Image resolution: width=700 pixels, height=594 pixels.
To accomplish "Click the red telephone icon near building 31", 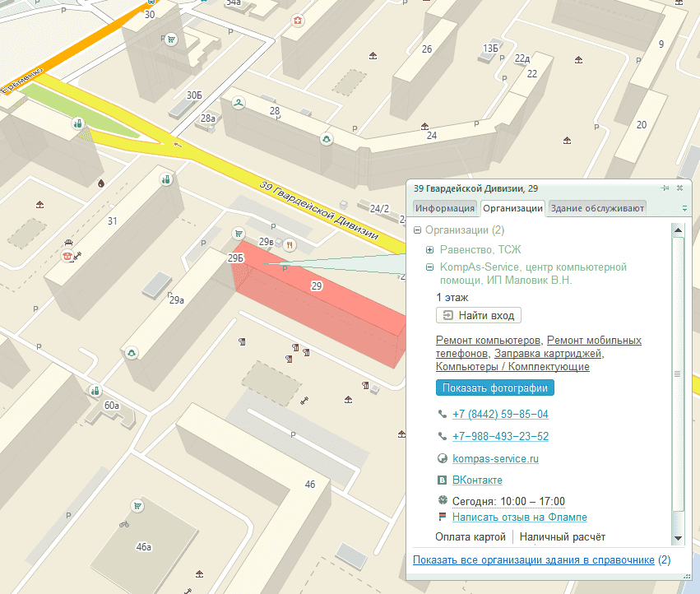I will tap(67, 256).
